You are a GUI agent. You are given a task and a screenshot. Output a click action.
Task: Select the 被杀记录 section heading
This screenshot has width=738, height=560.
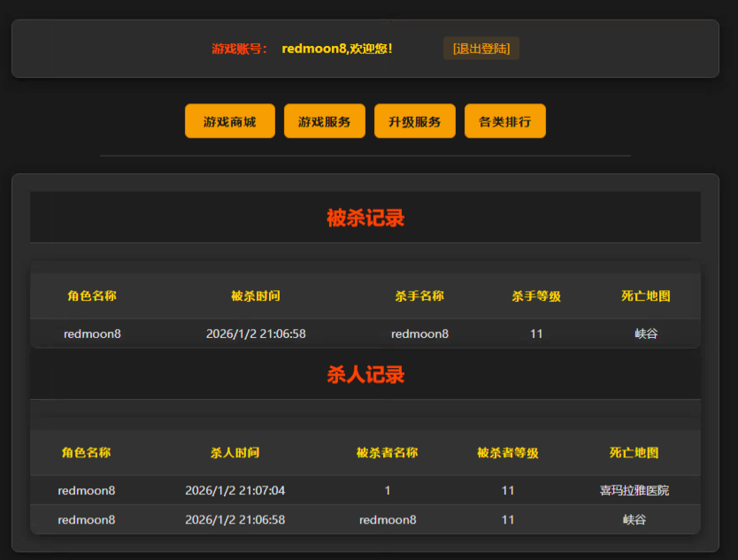[365, 218]
